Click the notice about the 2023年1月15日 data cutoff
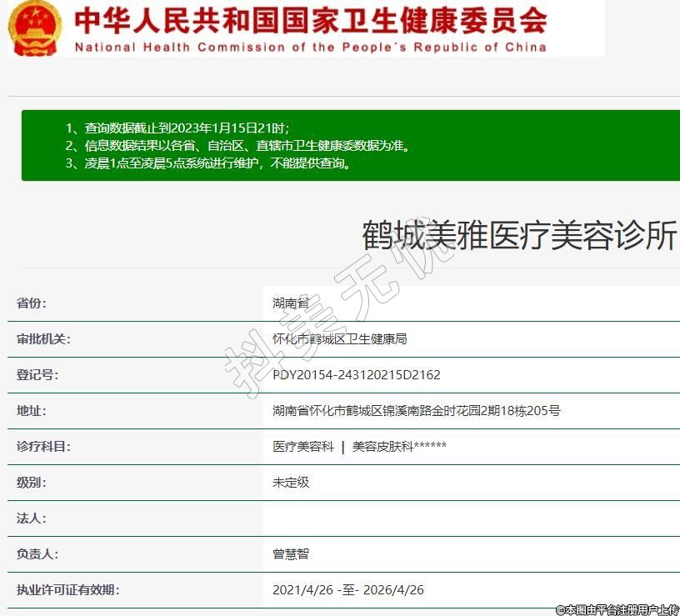680x616 pixels. tap(177, 128)
